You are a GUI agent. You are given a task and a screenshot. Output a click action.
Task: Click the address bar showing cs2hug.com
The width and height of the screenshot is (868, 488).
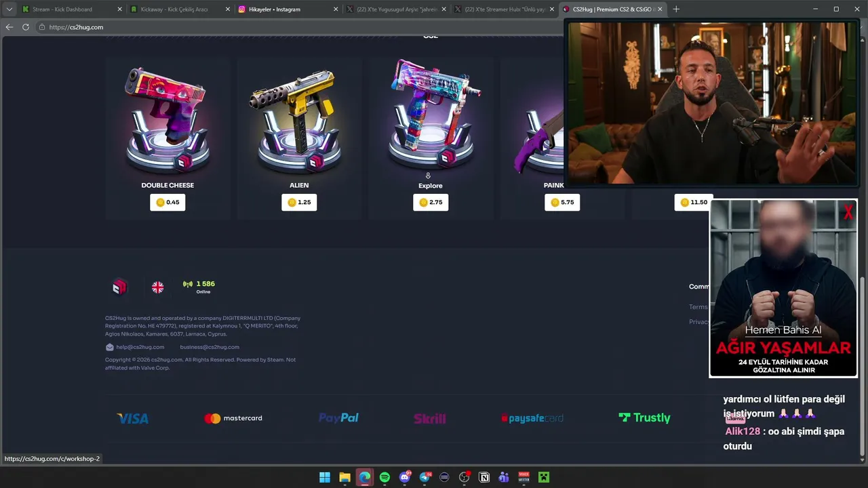[298, 27]
